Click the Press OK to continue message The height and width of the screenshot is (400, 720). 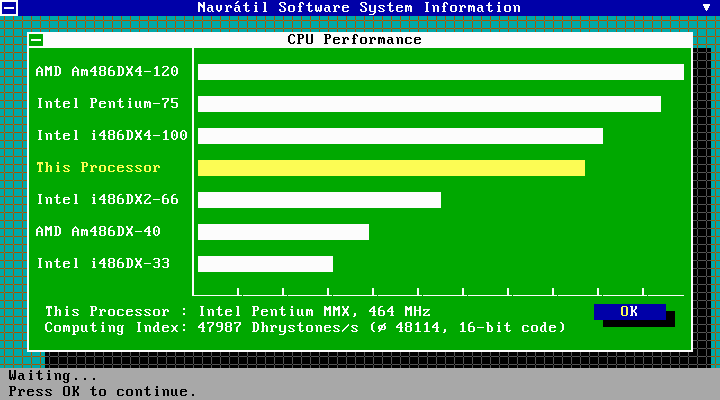102,392
